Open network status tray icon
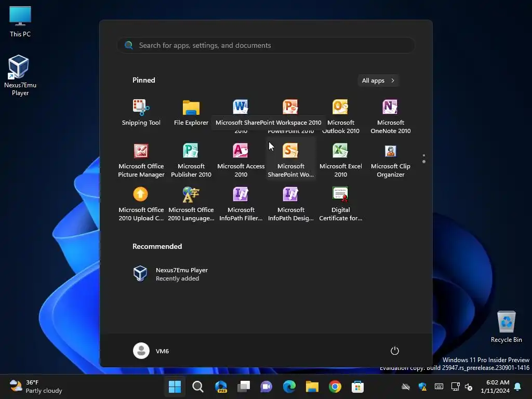 455,387
